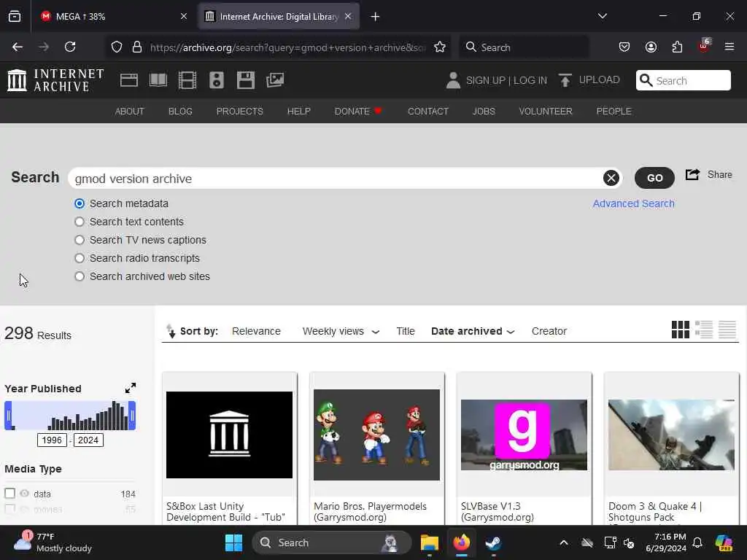Show hidden system tray icons
This screenshot has height=560, width=747.
coord(564,542)
